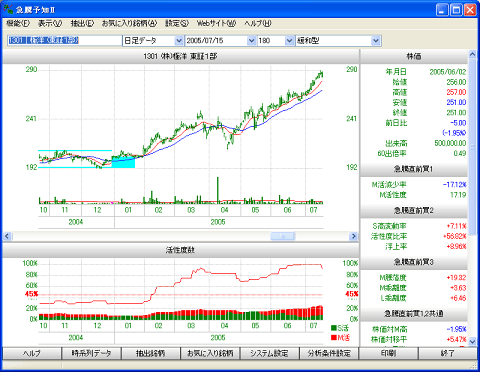This screenshot has height=372, width=480.
Task: Minimize the application window
Action: click(x=442, y=10)
